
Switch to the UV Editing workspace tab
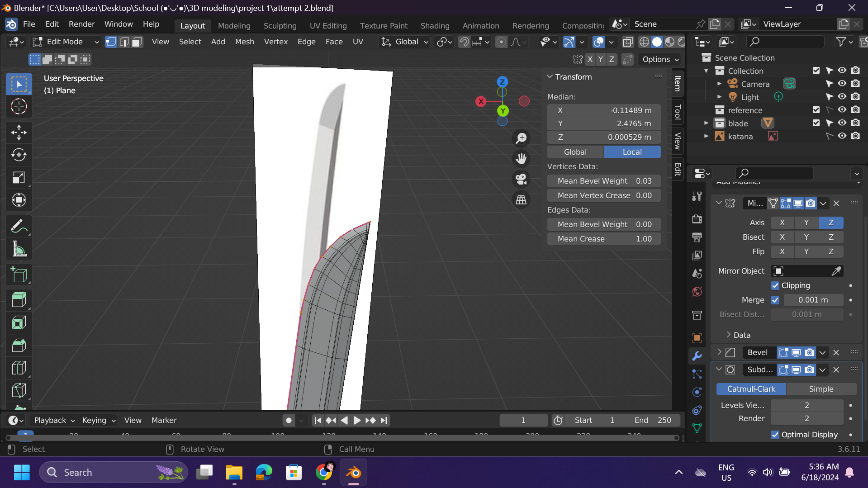[x=328, y=26]
